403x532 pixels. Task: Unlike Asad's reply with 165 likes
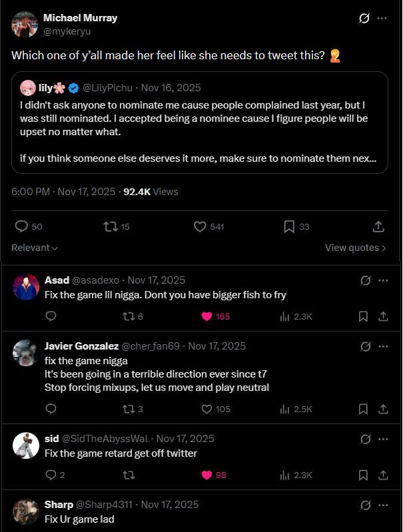pyautogui.click(x=206, y=316)
